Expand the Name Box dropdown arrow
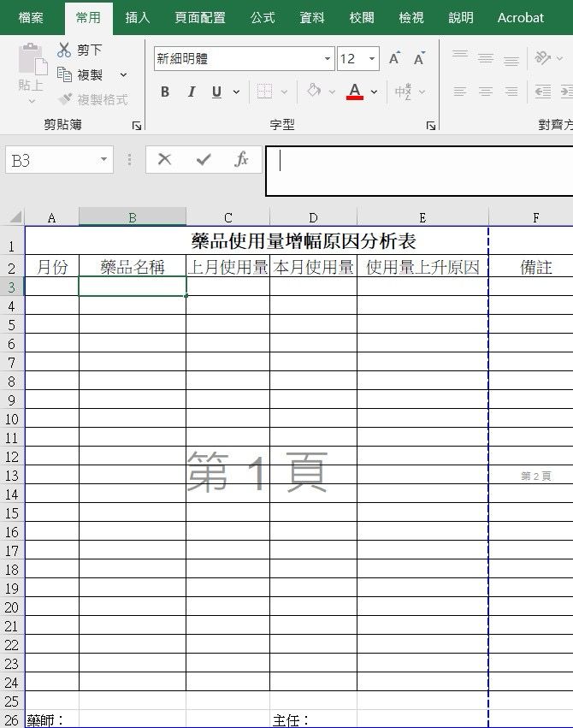The image size is (573, 728). point(103,160)
